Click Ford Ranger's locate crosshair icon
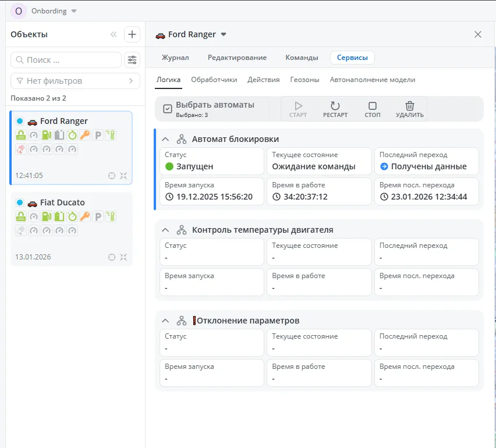This screenshot has width=496, height=448. (x=112, y=175)
